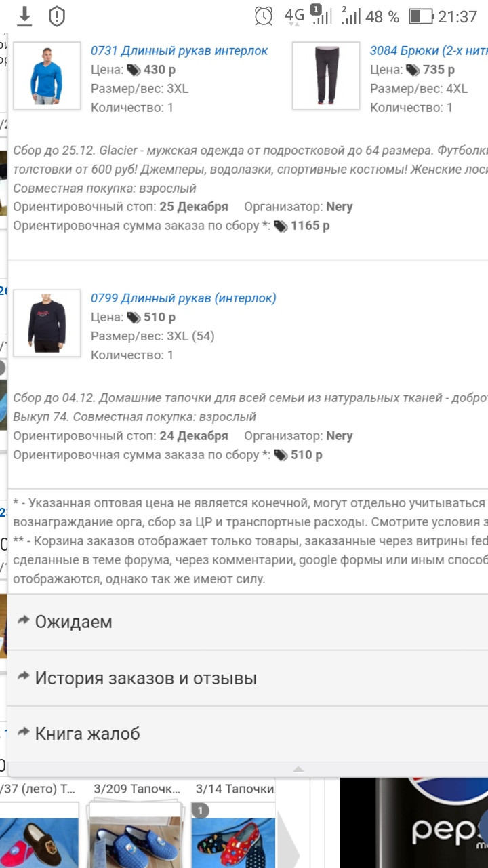Open the 3/14 Тапочки product thumbnail
488x868 pixels.
point(234,834)
